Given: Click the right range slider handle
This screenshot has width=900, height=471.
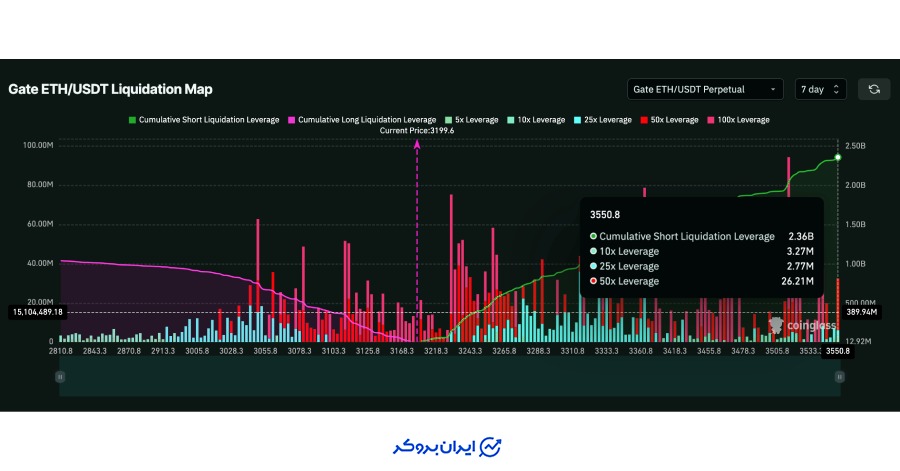Looking at the screenshot, I should click(839, 376).
